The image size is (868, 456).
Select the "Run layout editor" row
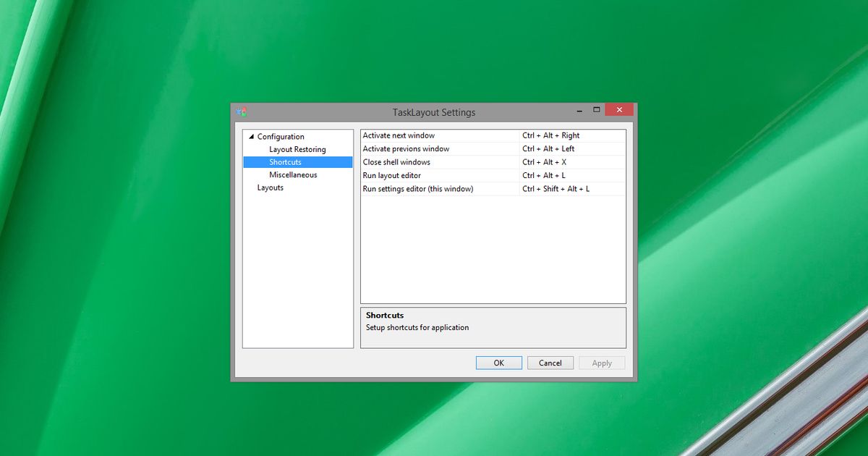pos(391,175)
